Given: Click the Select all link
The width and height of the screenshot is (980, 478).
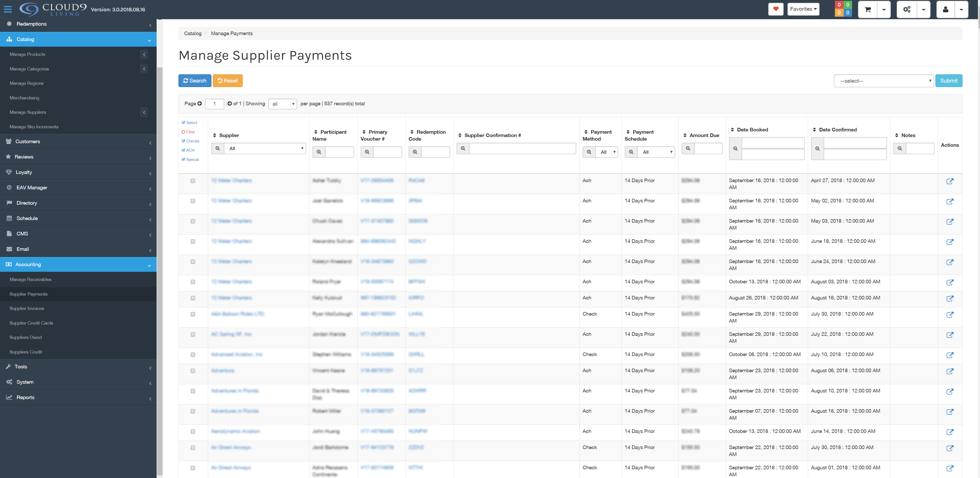Looking at the screenshot, I should 189,122.
